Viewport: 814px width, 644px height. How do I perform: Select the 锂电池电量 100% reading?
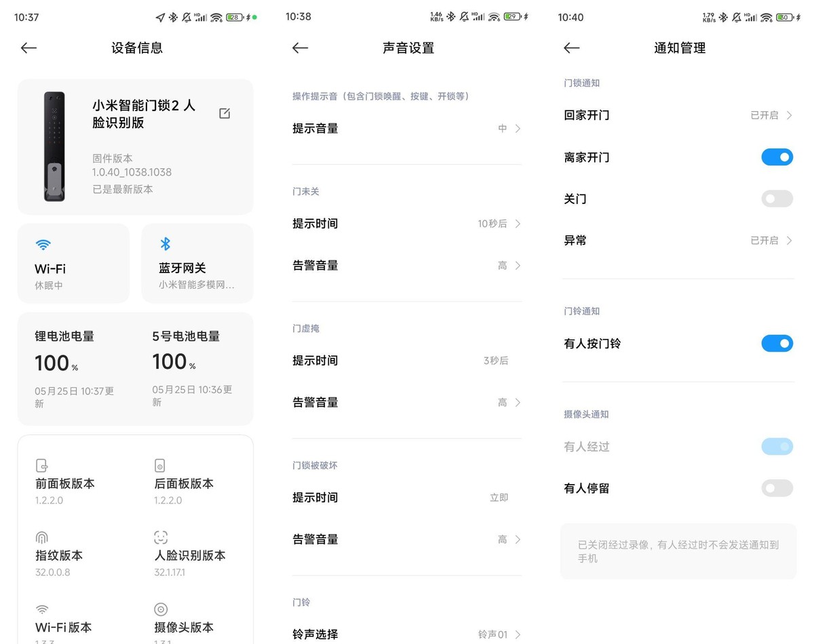click(x=56, y=363)
